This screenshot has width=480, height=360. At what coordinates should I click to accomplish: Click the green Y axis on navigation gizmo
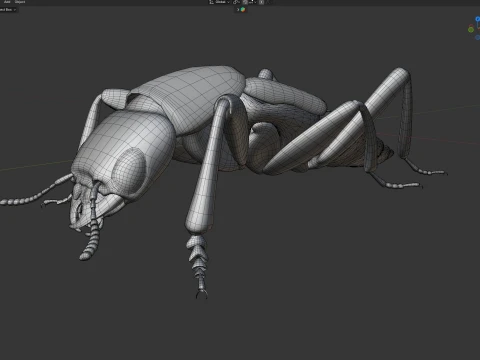point(471,30)
